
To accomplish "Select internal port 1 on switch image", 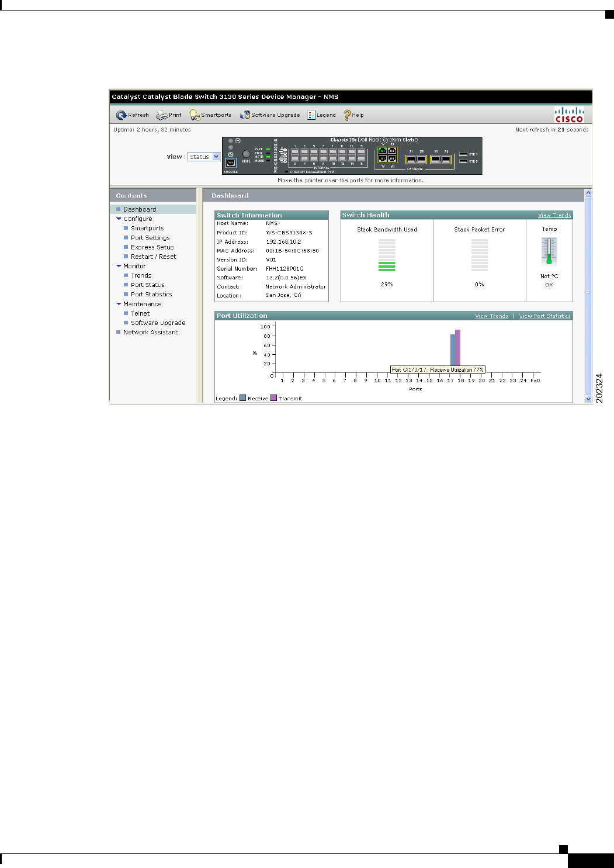I will [x=295, y=151].
